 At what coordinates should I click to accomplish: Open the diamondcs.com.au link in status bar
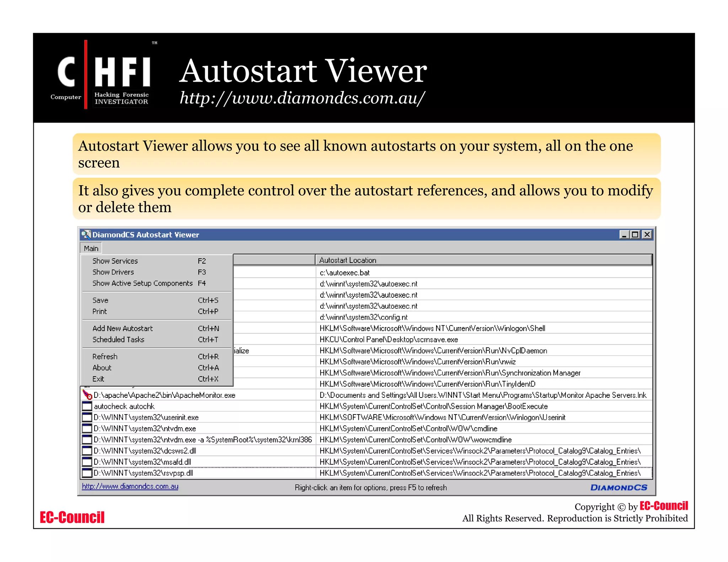(130, 486)
